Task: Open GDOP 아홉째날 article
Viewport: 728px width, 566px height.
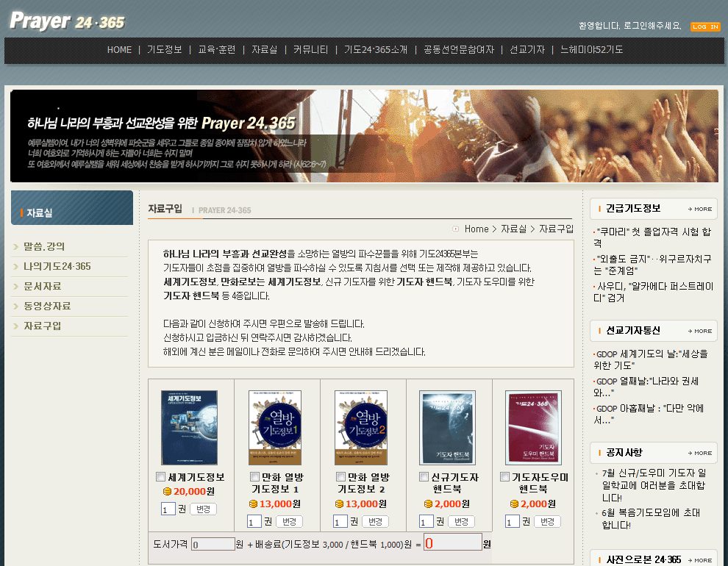Action: (x=649, y=414)
